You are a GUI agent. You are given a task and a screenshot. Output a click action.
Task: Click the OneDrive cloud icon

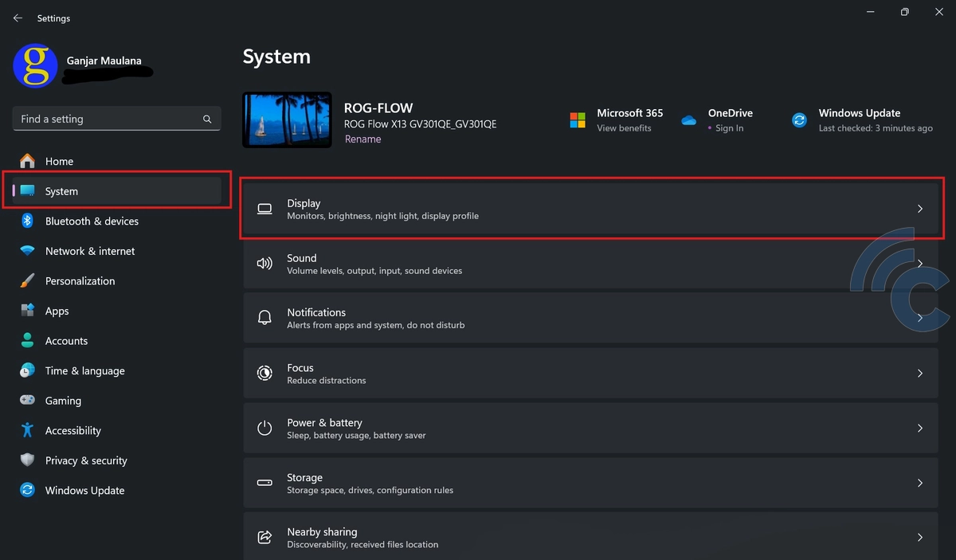689,120
